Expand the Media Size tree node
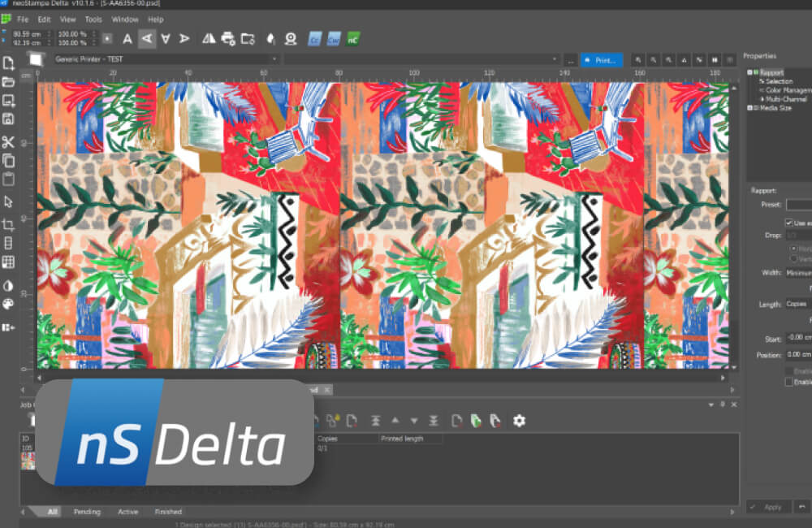The width and height of the screenshot is (812, 528). 749,108
